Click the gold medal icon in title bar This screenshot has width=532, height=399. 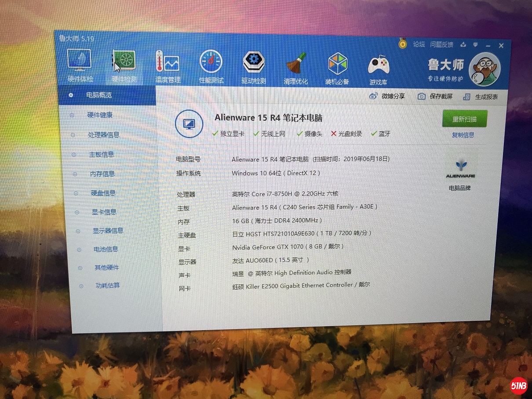[402, 44]
